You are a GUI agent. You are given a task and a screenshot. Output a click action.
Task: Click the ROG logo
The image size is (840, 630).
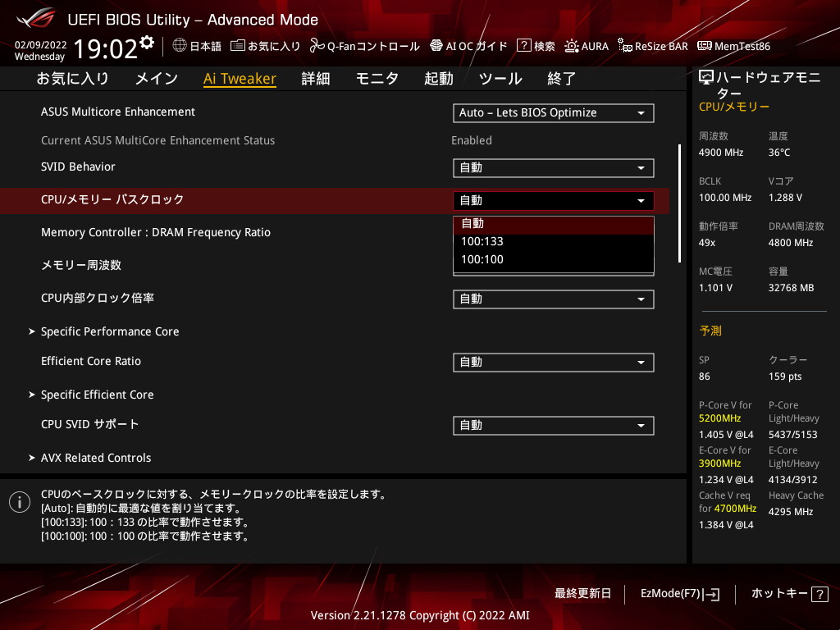pos(36,18)
